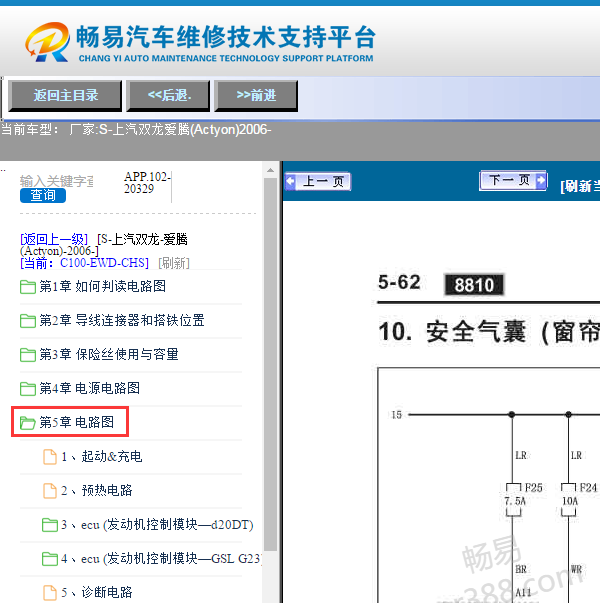Go forward with the >>前进 button
Image resolution: width=600 pixels, height=603 pixels.
pos(256,95)
